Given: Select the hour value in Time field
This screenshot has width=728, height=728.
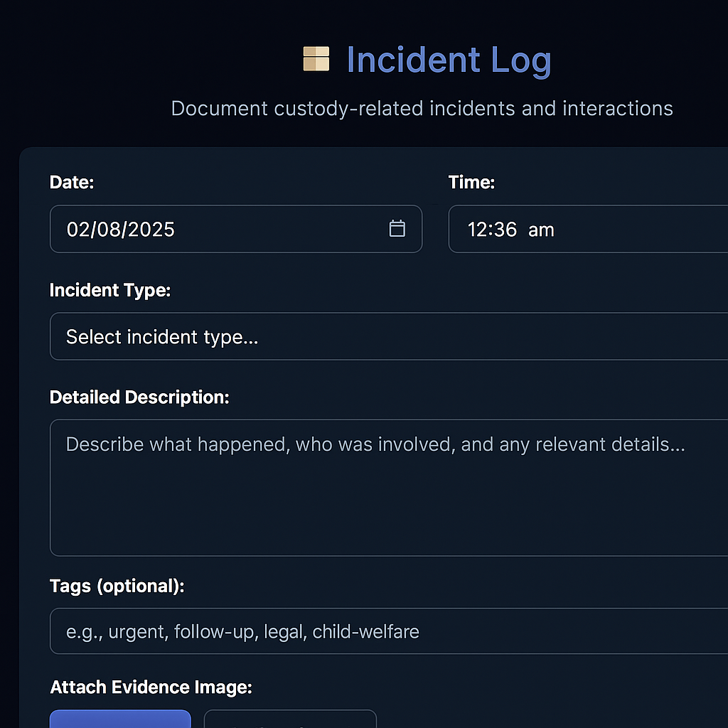Looking at the screenshot, I should click(x=477, y=230).
